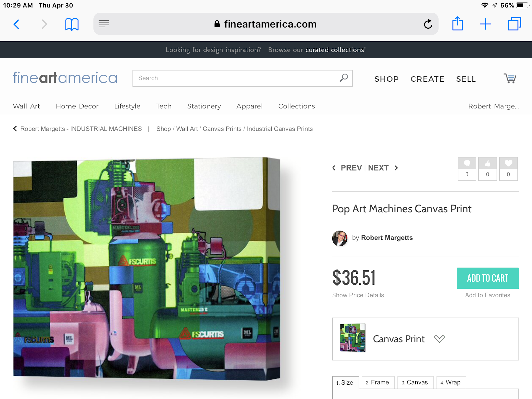Go to PREV artwork

(x=347, y=168)
